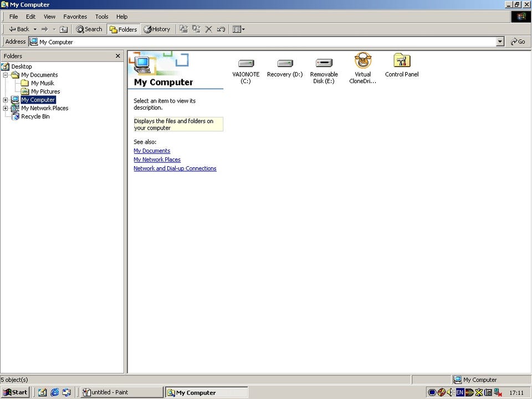Click Show Desktop quick launch icon
The width and height of the screenshot is (532, 399).
coord(43,392)
